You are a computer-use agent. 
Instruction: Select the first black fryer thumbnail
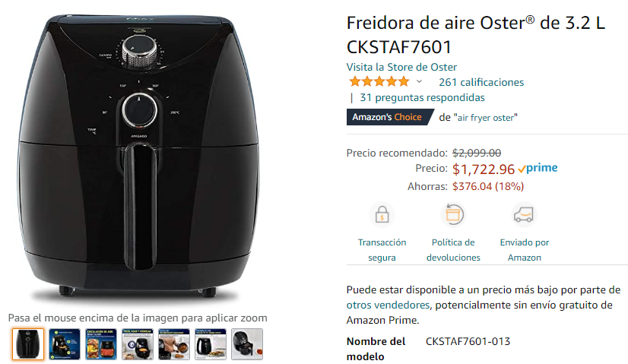[28, 344]
